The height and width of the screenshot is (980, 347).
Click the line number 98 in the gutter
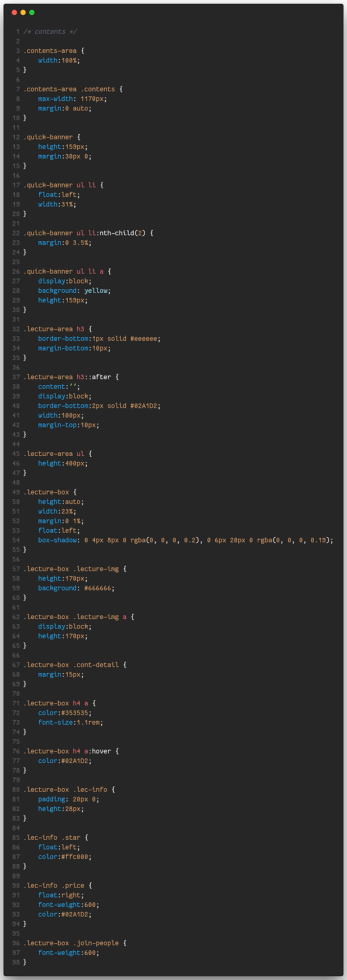click(x=16, y=962)
